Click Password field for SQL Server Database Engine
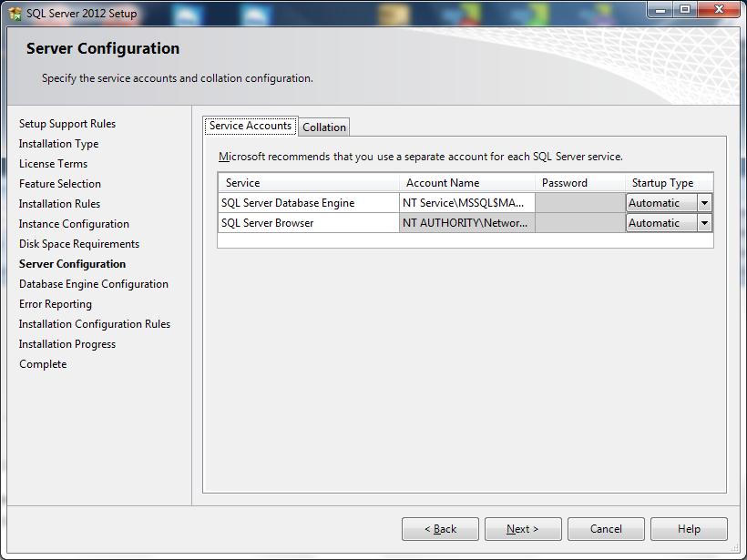Viewport: 747px width, 560px height. (x=580, y=203)
